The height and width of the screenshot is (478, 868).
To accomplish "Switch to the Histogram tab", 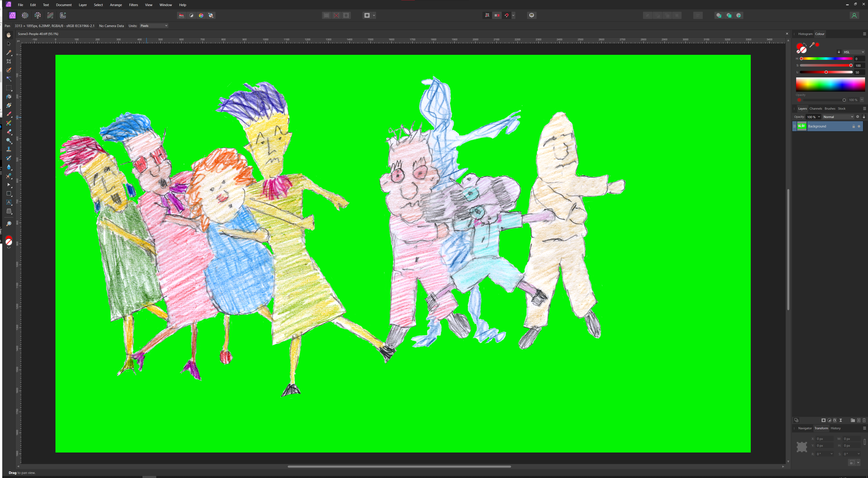I will [805, 34].
